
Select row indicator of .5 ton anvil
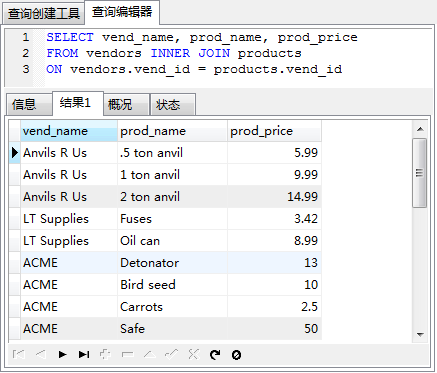point(15,153)
